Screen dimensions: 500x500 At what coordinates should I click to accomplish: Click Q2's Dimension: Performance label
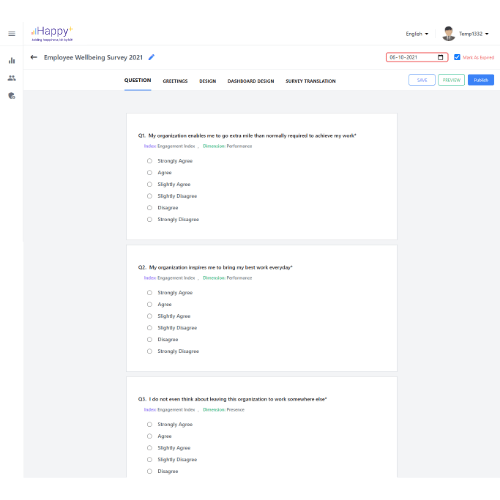(227, 278)
